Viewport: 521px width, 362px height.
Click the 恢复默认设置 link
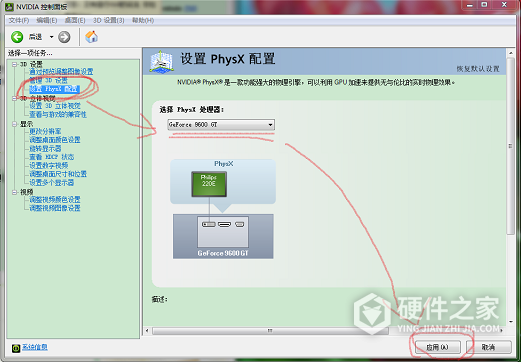478,69
